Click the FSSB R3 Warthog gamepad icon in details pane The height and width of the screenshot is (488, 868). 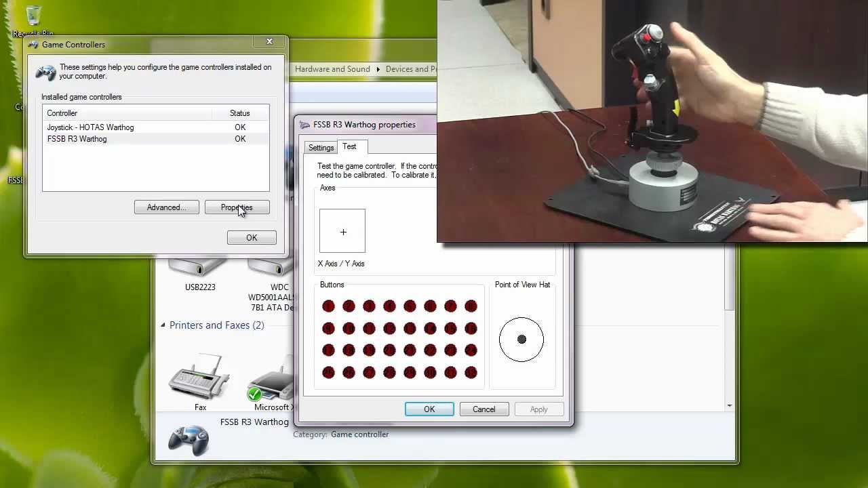(x=189, y=440)
